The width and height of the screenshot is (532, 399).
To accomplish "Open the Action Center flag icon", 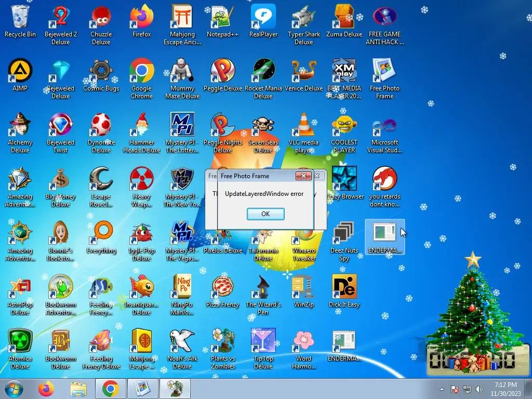I will pyautogui.click(x=454, y=390).
